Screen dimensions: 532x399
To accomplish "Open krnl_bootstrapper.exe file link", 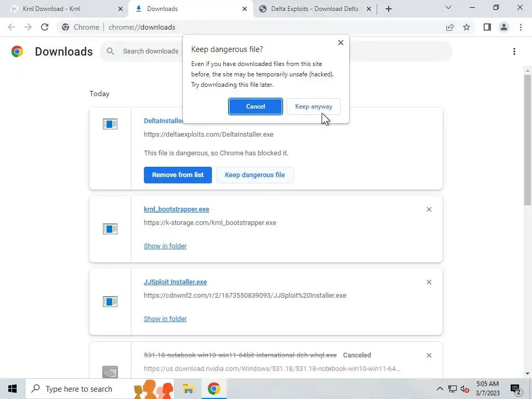I will tap(177, 209).
